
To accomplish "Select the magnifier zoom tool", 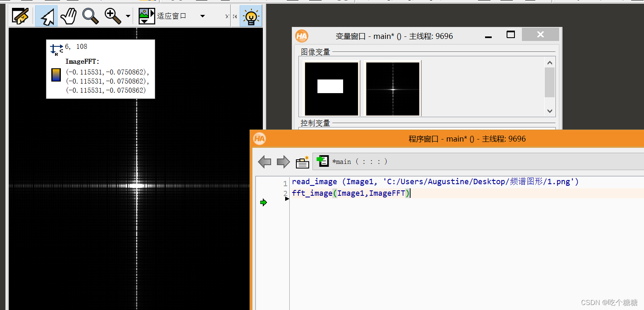I will (x=90, y=16).
